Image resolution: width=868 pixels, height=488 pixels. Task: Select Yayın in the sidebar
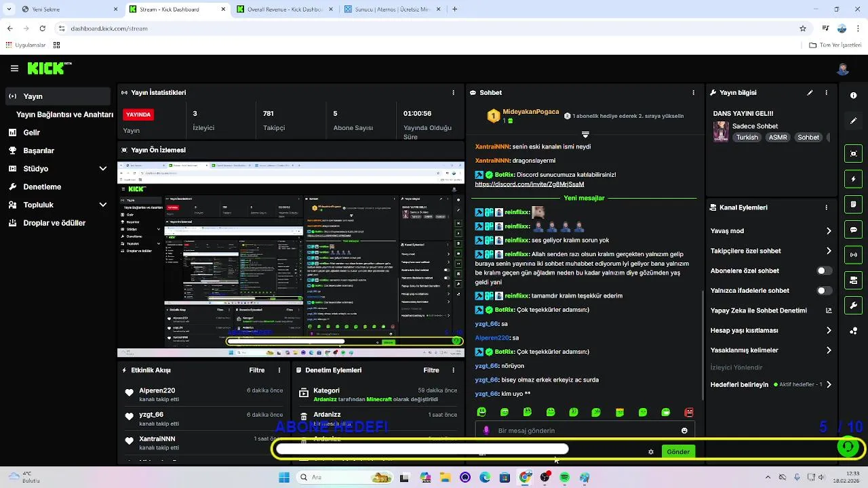58,96
